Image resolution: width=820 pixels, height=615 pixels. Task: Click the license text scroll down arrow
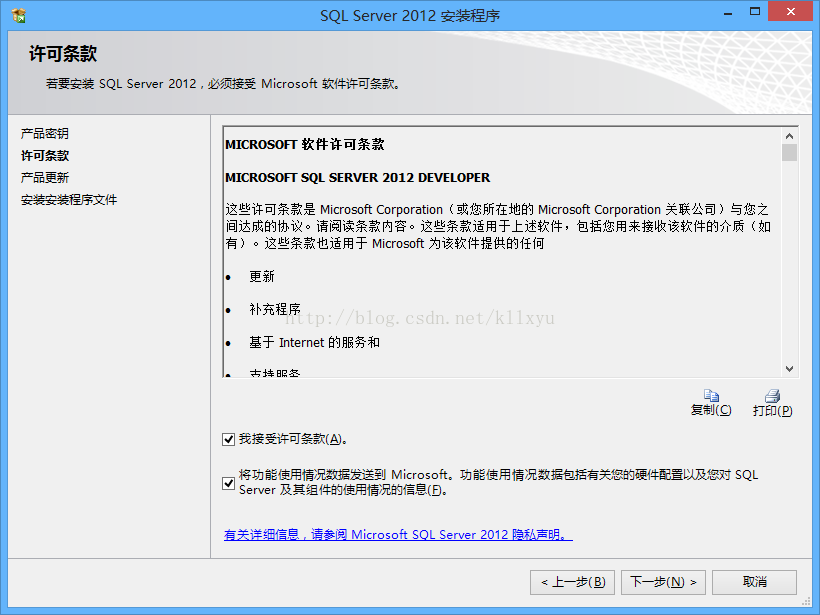click(789, 369)
